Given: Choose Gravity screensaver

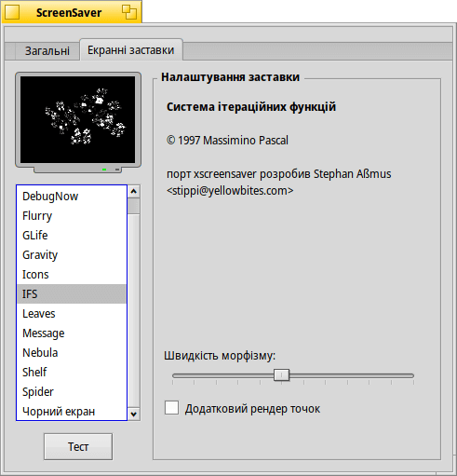Looking at the screenshot, I should 72,255.
